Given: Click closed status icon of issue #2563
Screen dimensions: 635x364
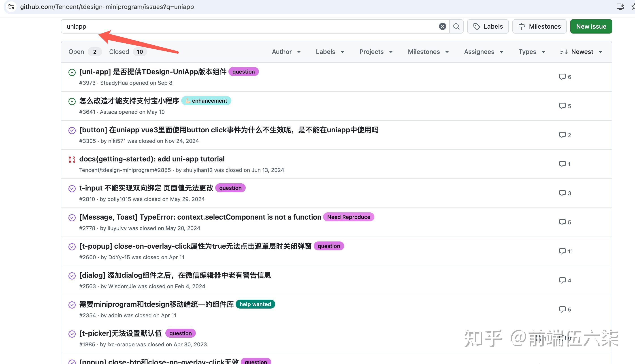Looking at the screenshot, I should pyautogui.click(x=72, y=276).
